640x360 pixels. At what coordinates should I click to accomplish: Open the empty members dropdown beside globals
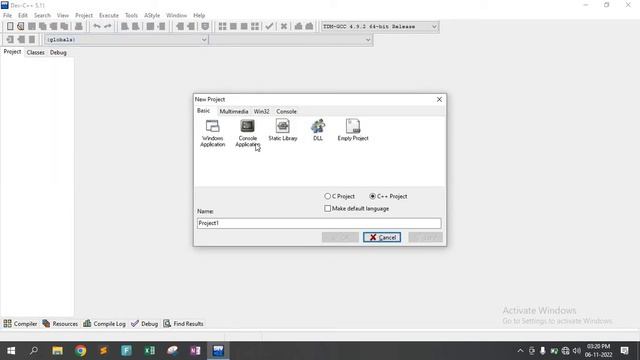point(291,40)
